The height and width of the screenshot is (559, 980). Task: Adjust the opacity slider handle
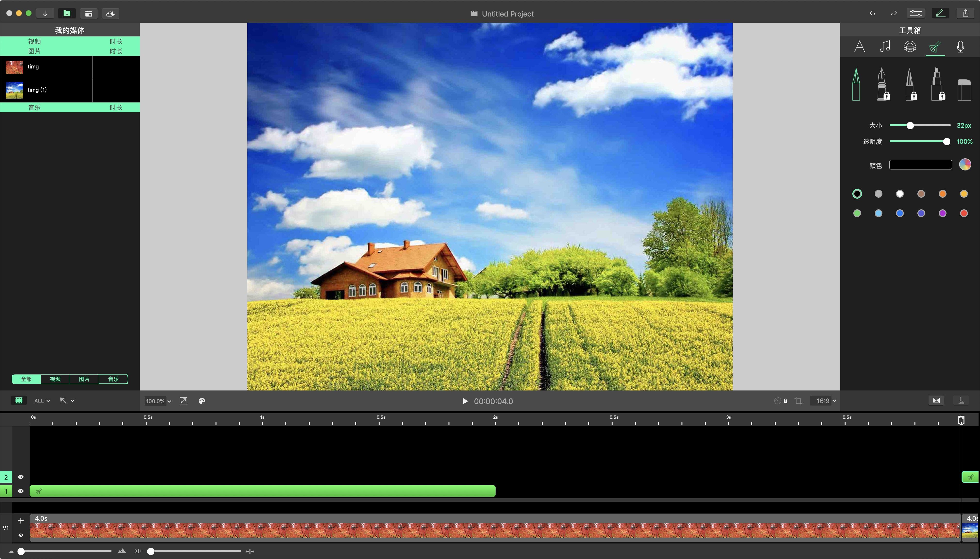[x=947, y=142]
